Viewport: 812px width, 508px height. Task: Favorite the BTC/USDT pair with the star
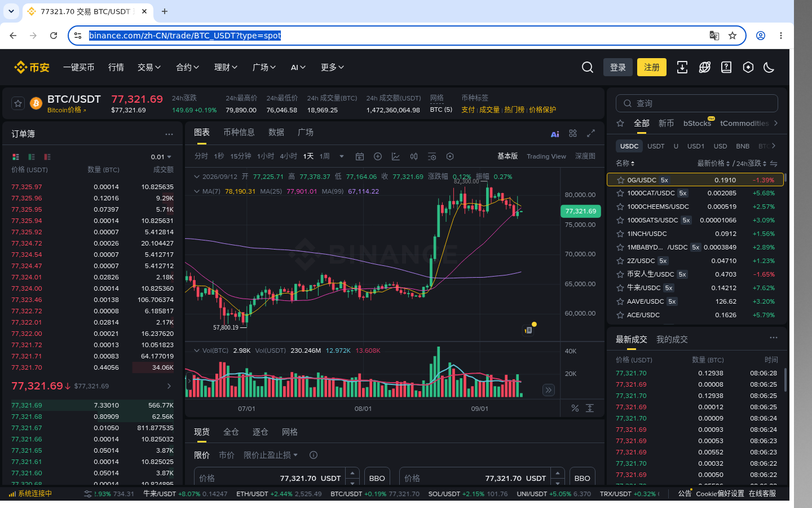click(x=18, y=103)
